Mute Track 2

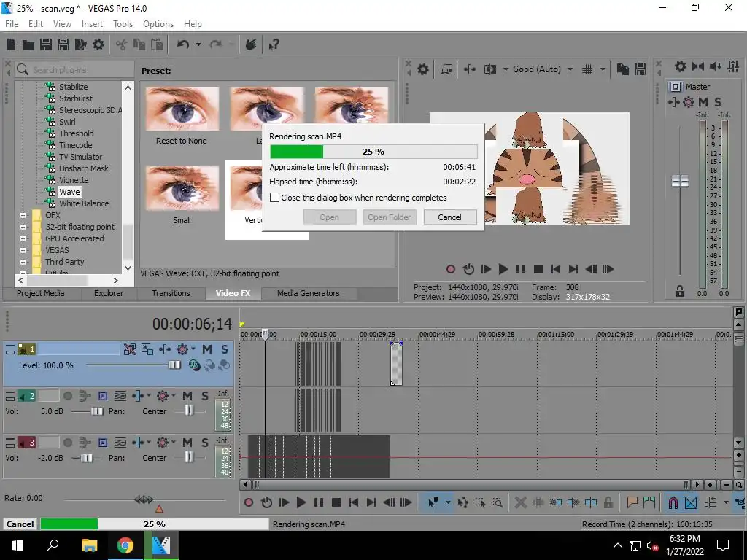pos(187,396)
